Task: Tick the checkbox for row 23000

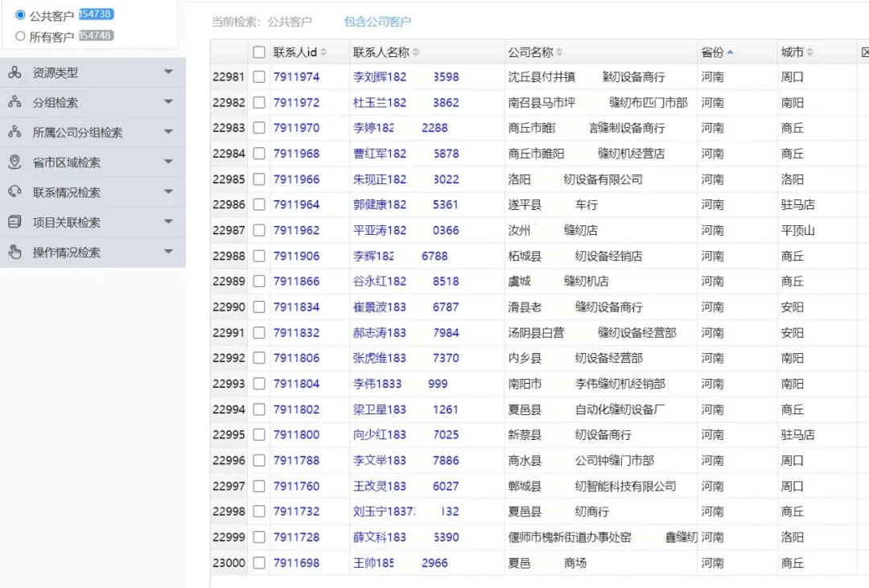Action: [258, 563]
